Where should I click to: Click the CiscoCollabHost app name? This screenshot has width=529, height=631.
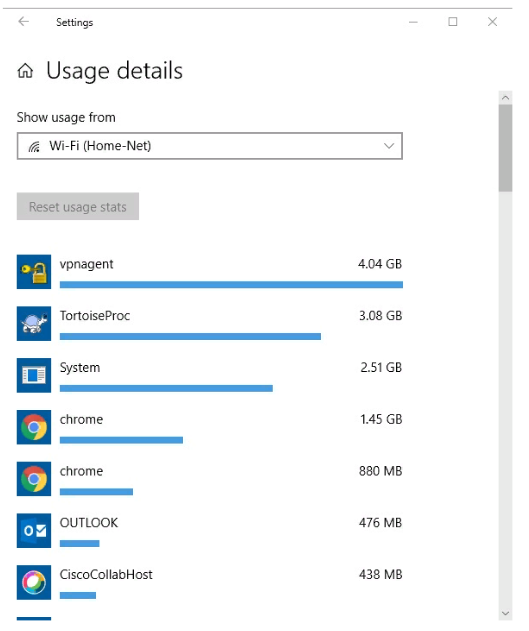(106, 575)
